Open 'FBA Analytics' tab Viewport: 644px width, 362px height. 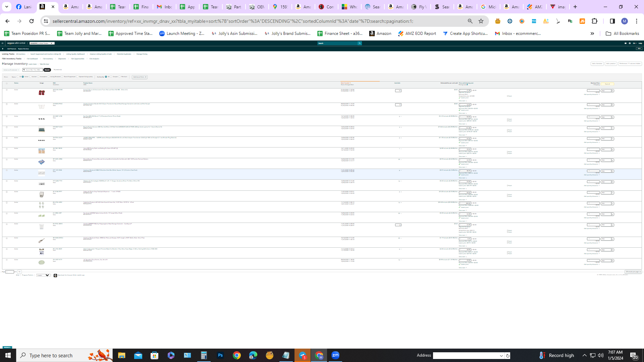click(x=94, y=59)
